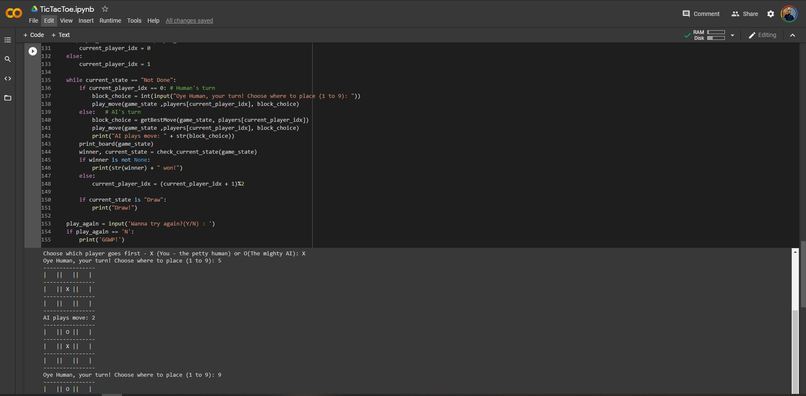Screen dimensions: 806x396
Task: Click the Editing pencil icon
Action: coord(752,35)
